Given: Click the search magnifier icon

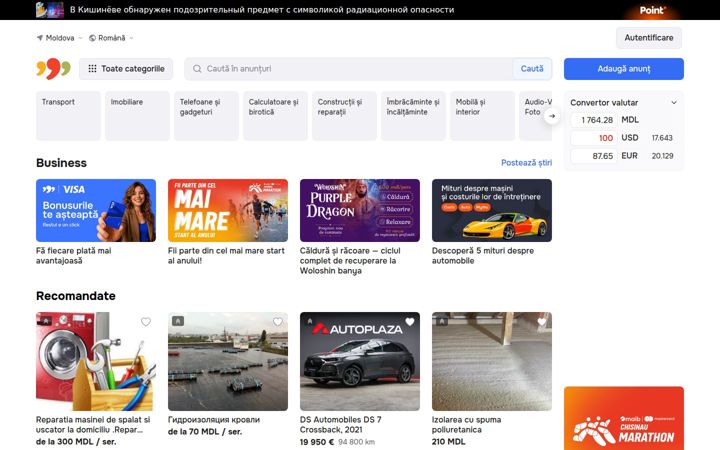Looking at the screenshot, I should click(197, 69).
